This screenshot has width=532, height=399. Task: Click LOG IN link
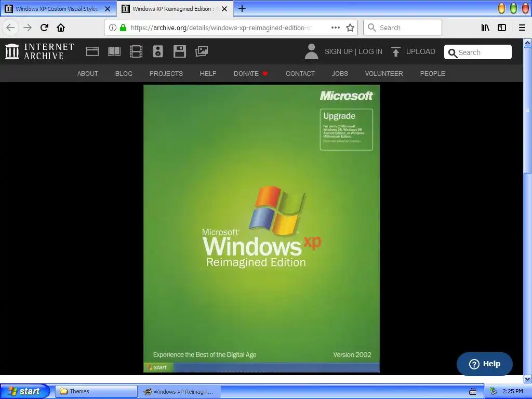pyautogui.click(x=370, y=51)
